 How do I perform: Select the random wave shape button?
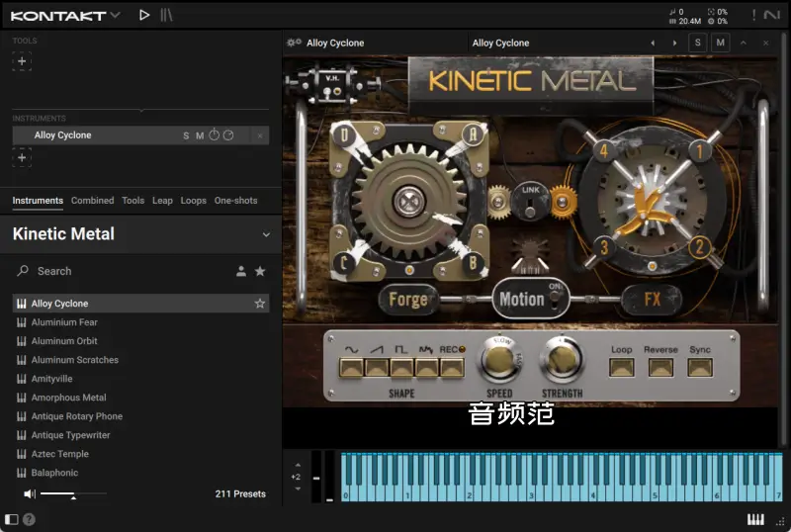pos(427,368)
